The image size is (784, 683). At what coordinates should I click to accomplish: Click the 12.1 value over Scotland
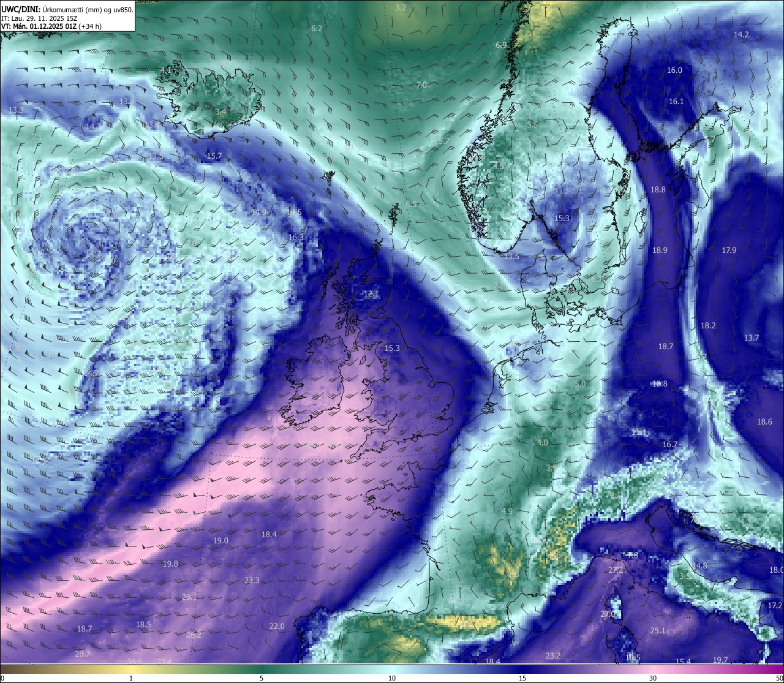pyautogui.click(x=371, y=295)
